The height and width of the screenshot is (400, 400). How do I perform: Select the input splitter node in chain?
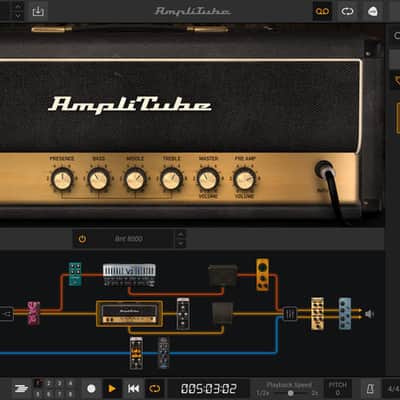pyautogui.click(x=7, y=314)
